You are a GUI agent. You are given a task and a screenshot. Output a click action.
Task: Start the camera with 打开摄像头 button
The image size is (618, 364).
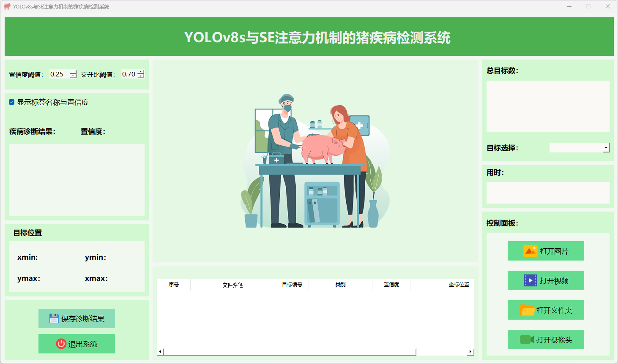point(546,340)
